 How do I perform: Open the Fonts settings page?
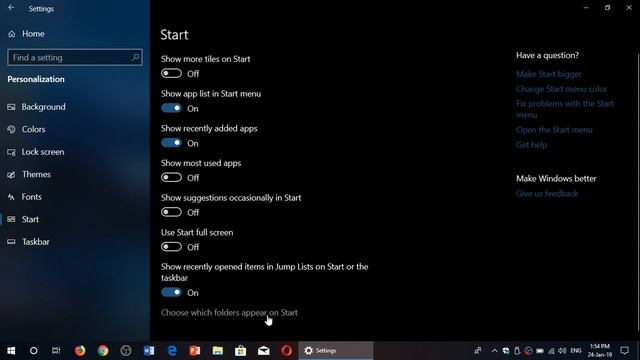tap(24, 197)
